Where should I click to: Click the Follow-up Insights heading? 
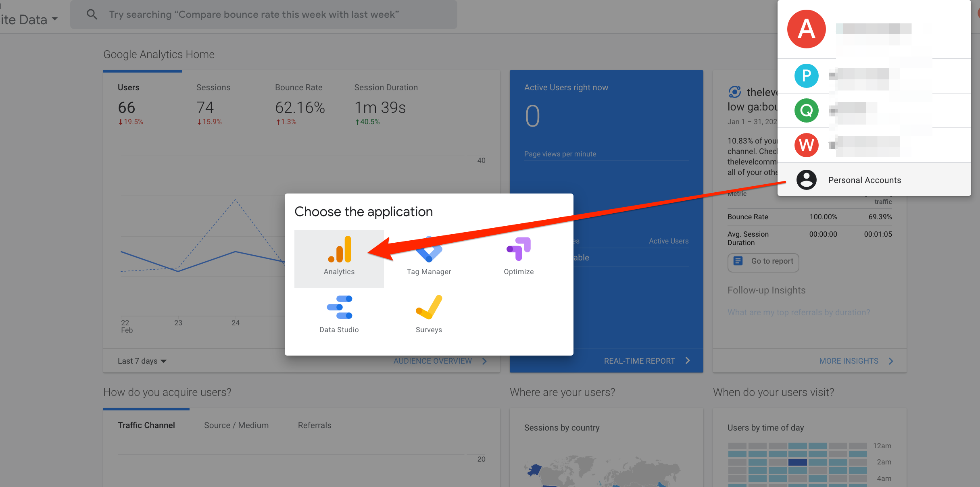coord(766,290)
